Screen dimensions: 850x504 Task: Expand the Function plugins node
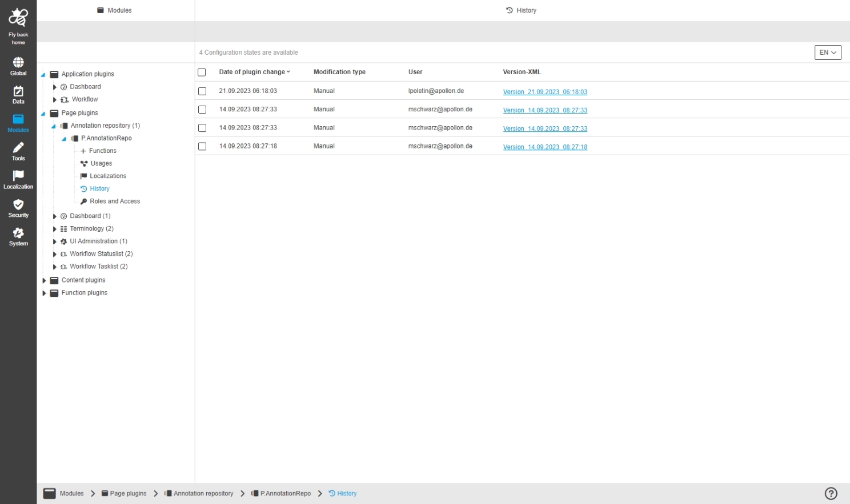click(x=44, y=293)
